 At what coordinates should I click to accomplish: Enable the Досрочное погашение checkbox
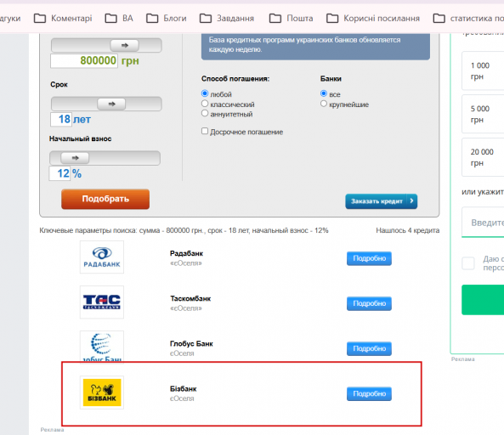coord(205,131)
